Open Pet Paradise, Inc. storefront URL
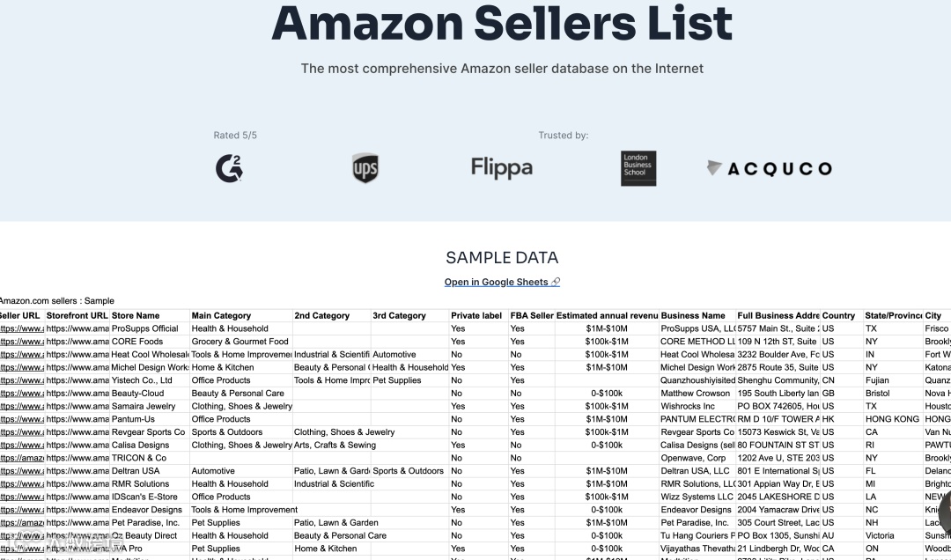Screen dimensions: 951x560 click(x=77, y=522)
